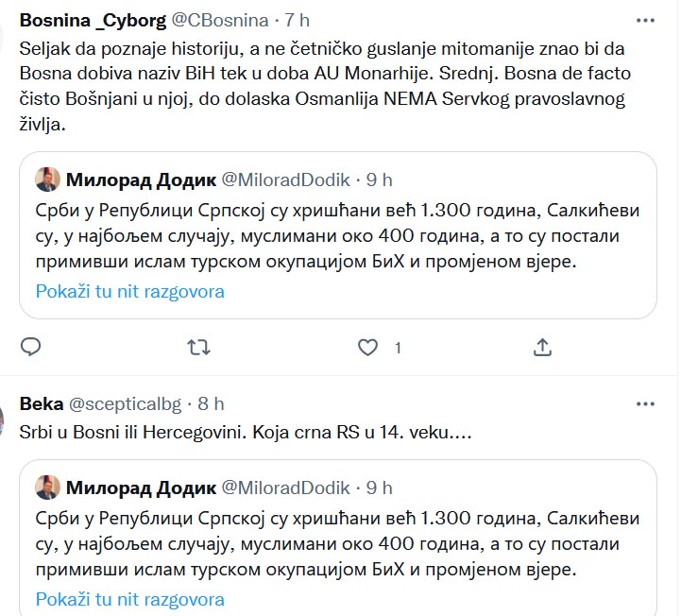Open more options for Bosnina _Cyborg's tweet
The image size is (681, 616).
click(x=645, y=21)
